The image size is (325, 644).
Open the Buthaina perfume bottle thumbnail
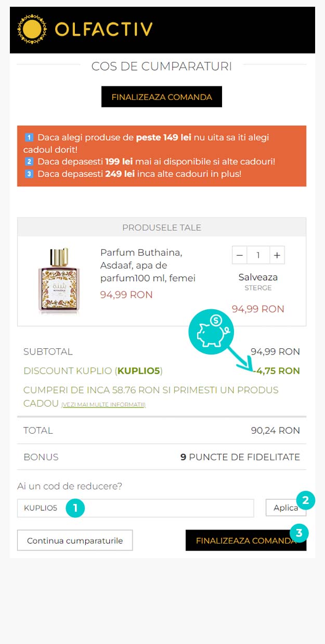tap(58, 282)
